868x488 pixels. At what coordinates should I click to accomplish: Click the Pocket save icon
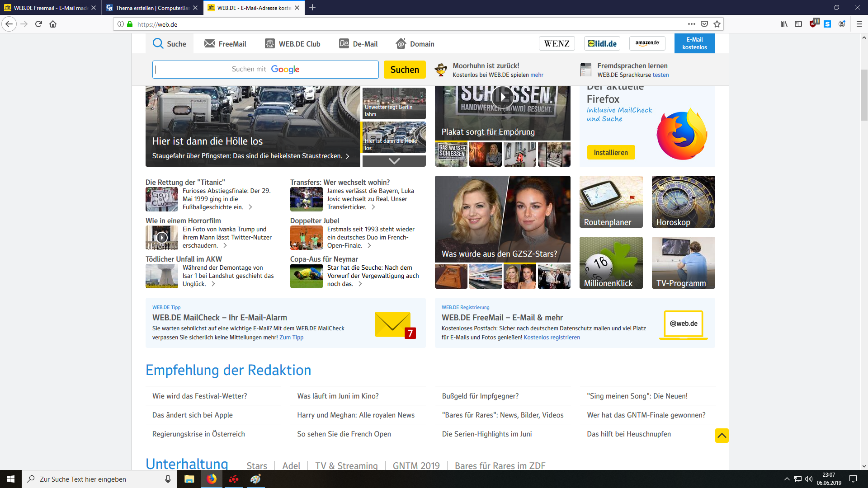point(704,24)
